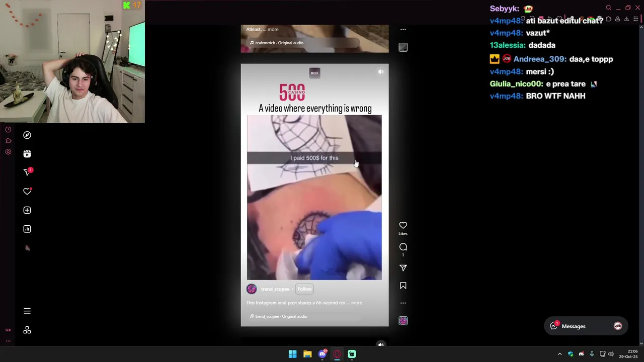The width and height of the screenshot is (644, 362).
Task: Open the hamburger More menu
Action: 27,311
